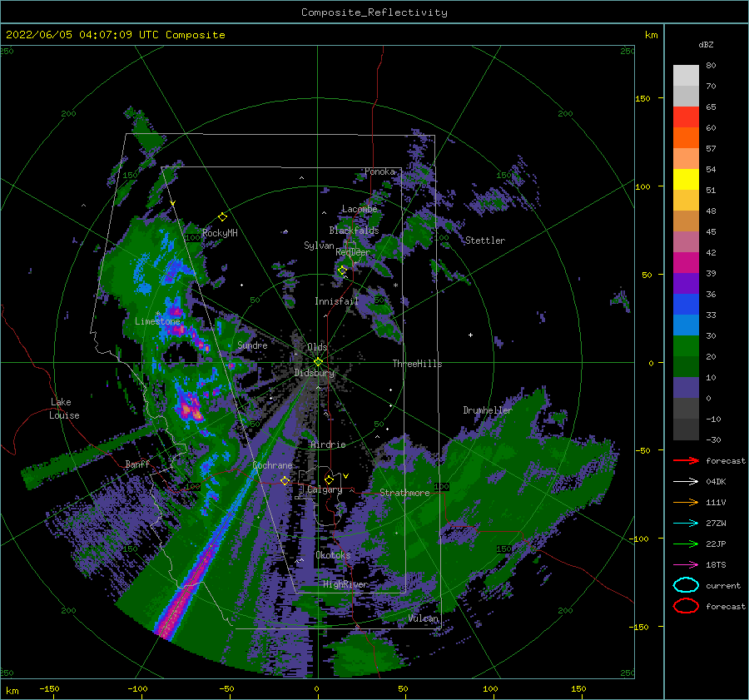Screen dimensions: 749x700
Task: Click the cyan current ellipse icon
Action: click(686, 585)
